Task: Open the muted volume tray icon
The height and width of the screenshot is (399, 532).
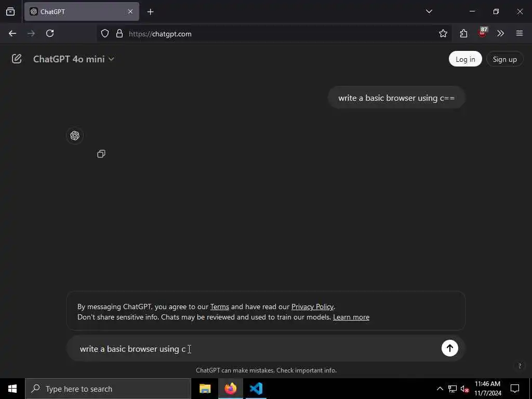Action: tap(465, 389)
